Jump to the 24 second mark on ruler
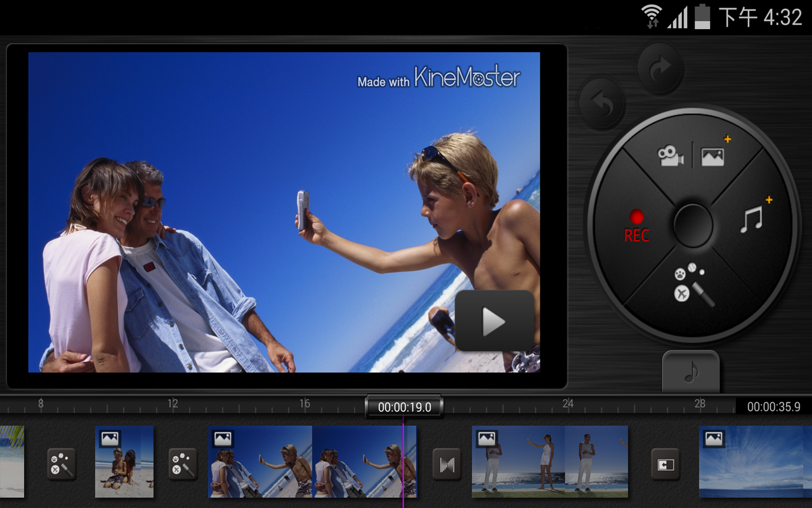 tap(568, 404)
